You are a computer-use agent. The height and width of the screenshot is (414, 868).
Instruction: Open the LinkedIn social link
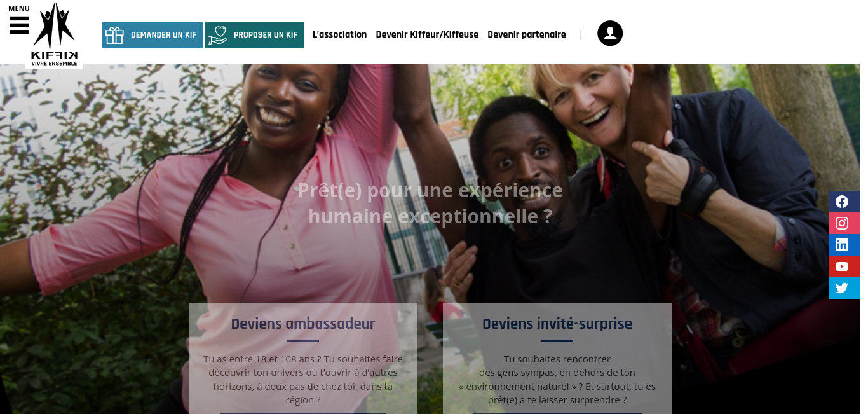(x=842, y=245)
